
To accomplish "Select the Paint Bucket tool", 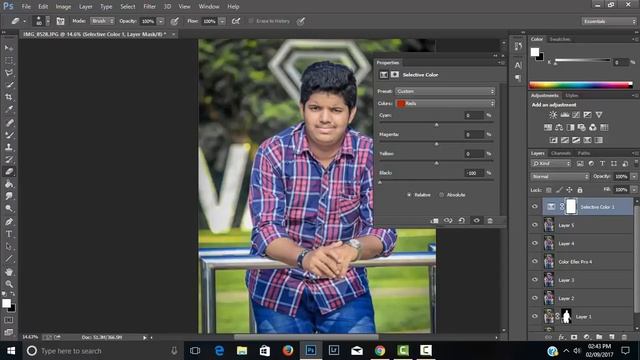I will 9,184.
